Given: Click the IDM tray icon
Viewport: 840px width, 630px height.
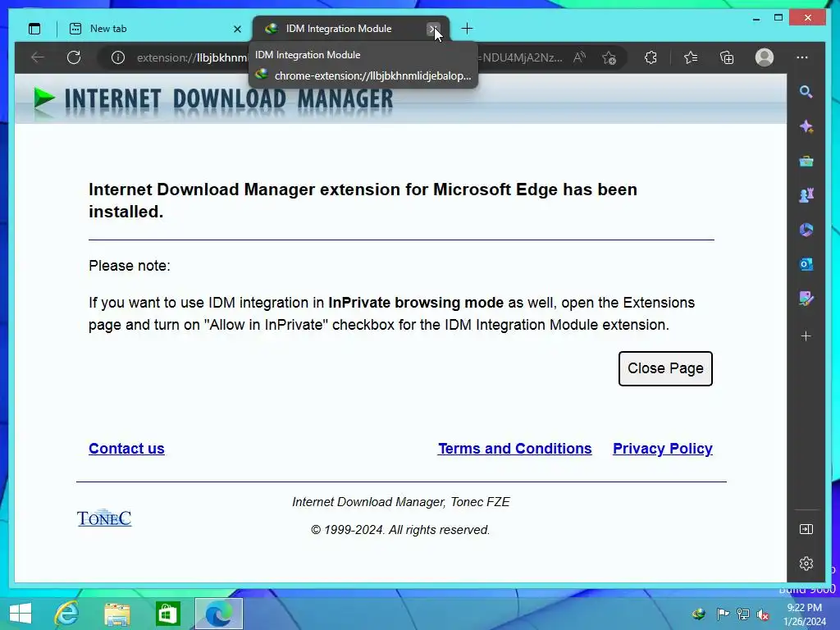Looking at the screenshot, I should pos(699,614).
